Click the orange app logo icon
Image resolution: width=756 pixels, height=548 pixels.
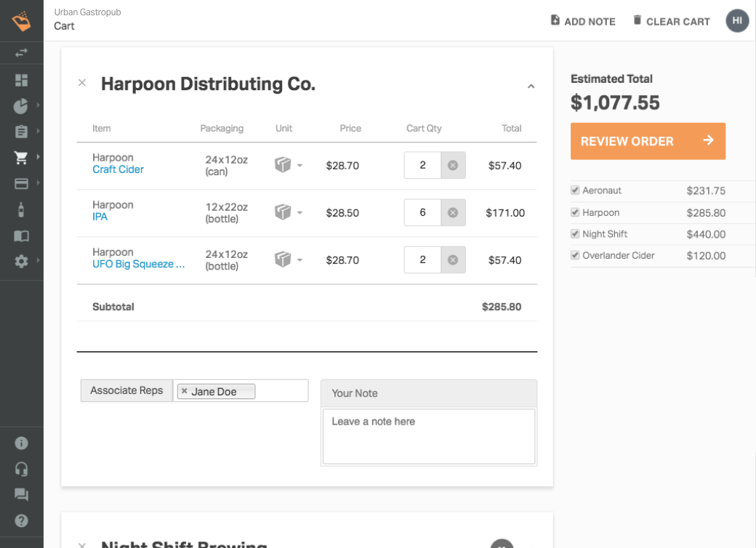(x=21, y=21)
